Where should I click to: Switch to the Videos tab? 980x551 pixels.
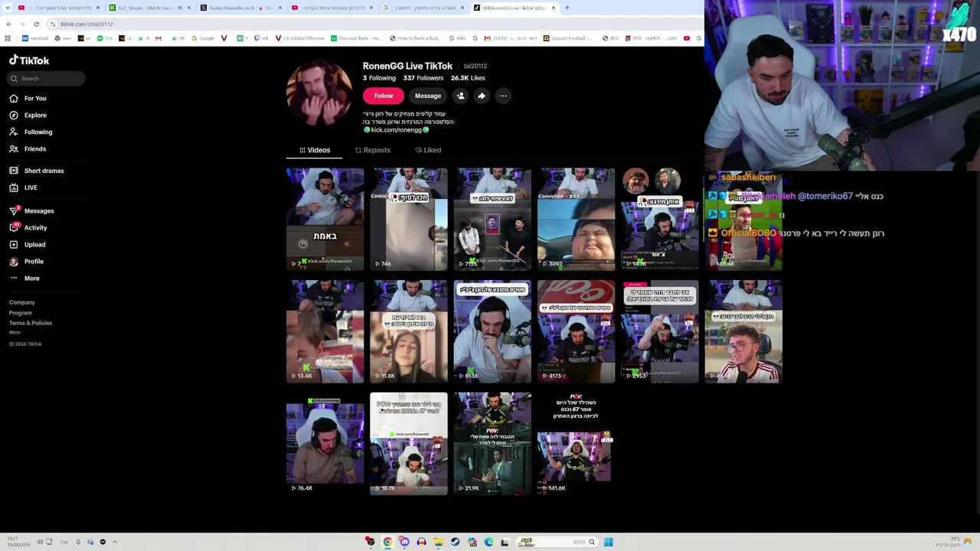pos(315,150)
